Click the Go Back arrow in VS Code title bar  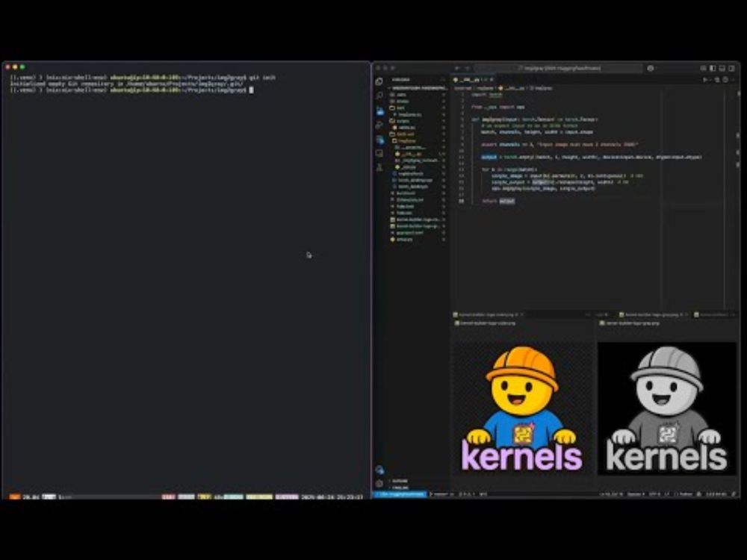click(x=457, y=68)
